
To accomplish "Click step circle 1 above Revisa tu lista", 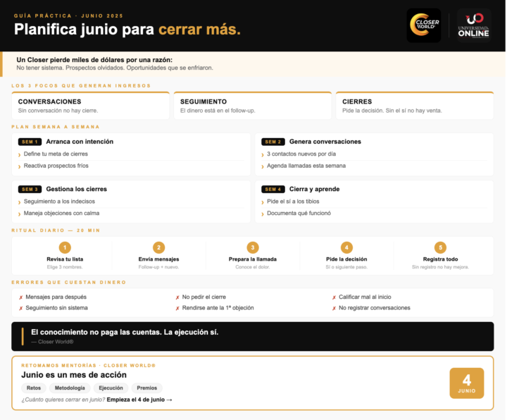I will tap(65, 247).
